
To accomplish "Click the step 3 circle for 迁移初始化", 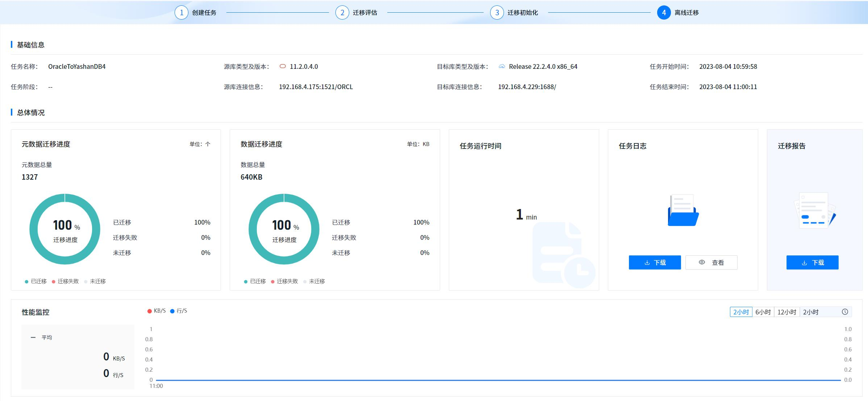I will coord(497,13).
